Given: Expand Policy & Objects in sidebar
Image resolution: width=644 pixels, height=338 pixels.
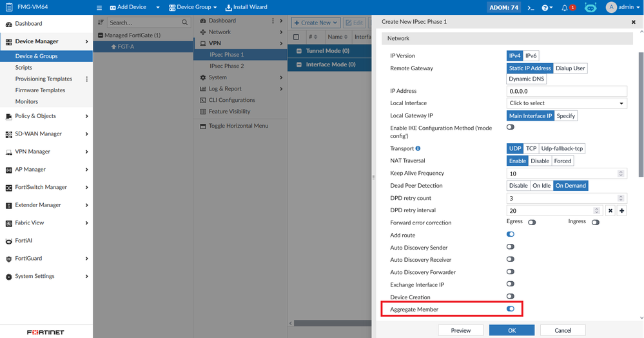Looking at the screenshot, I should tap(46, 116).
